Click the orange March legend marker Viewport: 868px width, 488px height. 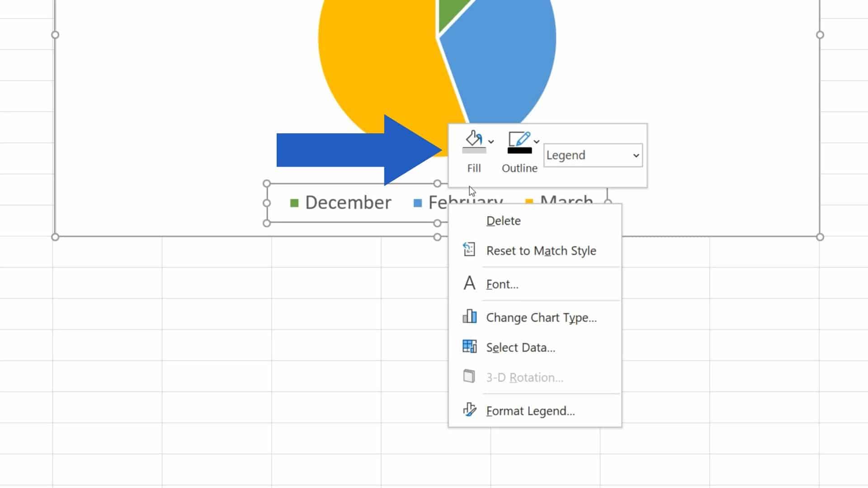point(529,201)
